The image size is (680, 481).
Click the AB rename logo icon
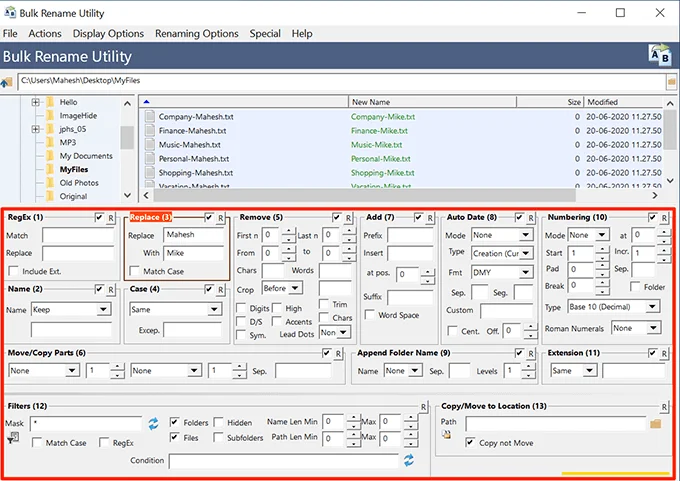659,54
